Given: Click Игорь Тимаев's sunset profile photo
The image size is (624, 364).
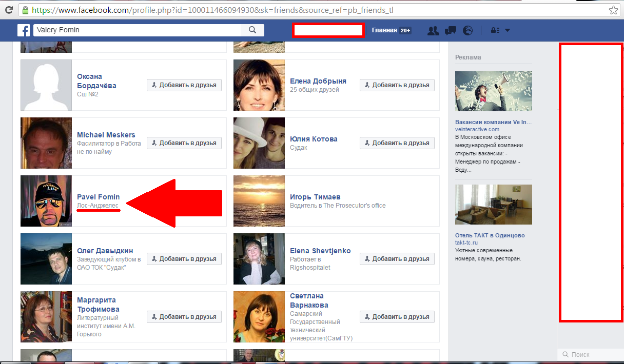Looking at the screenshot, I should pos(259,201).
